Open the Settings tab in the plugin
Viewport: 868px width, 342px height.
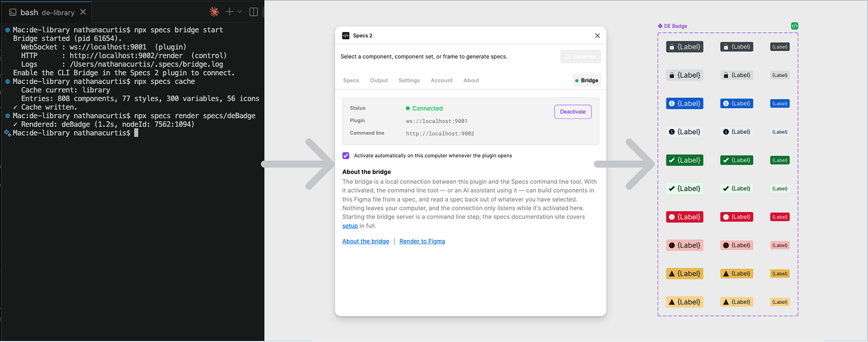[x=409, y=81]
